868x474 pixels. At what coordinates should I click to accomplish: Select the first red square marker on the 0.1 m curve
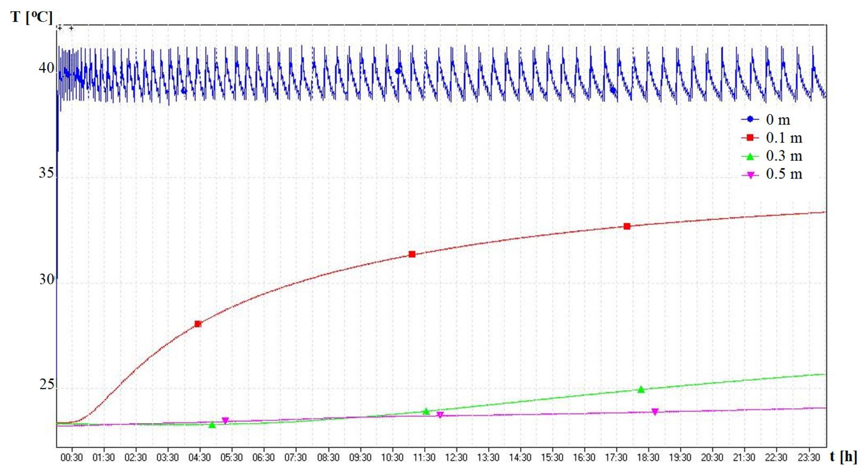point(198,324)
